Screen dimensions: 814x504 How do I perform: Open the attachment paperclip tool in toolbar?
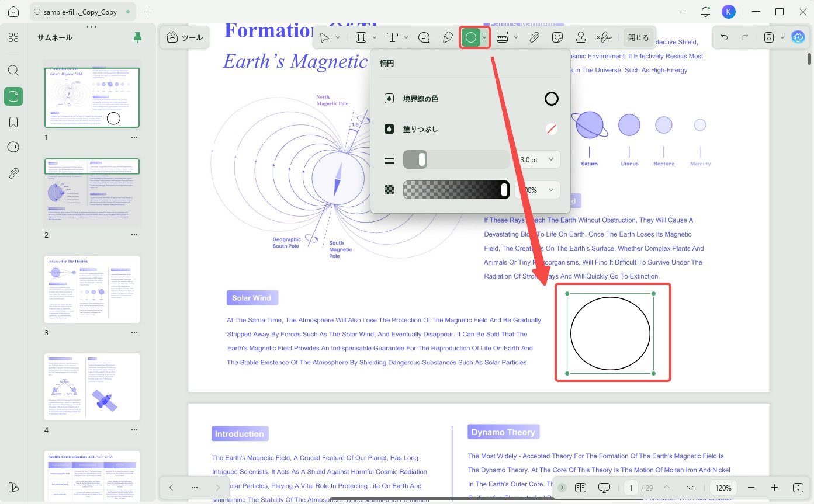(534, 37)
